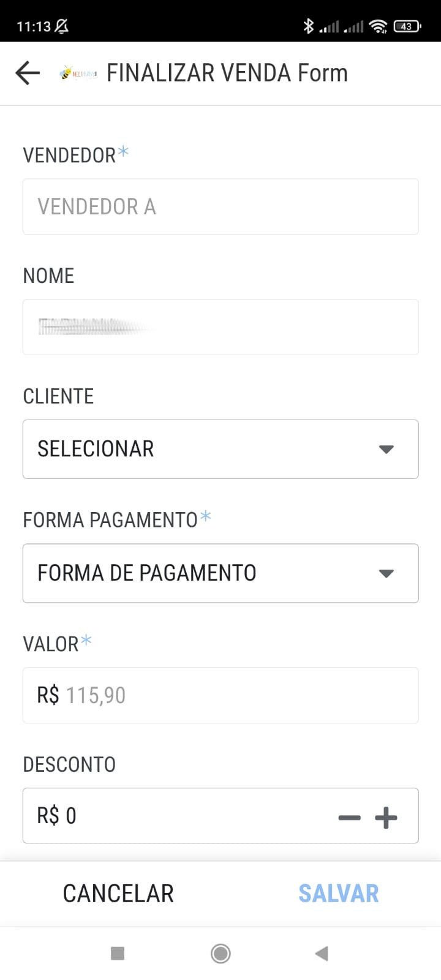This screenshot has height=980, width=441.
Task: Tap the back arrow in header
Action: click(x=28, y=73)
